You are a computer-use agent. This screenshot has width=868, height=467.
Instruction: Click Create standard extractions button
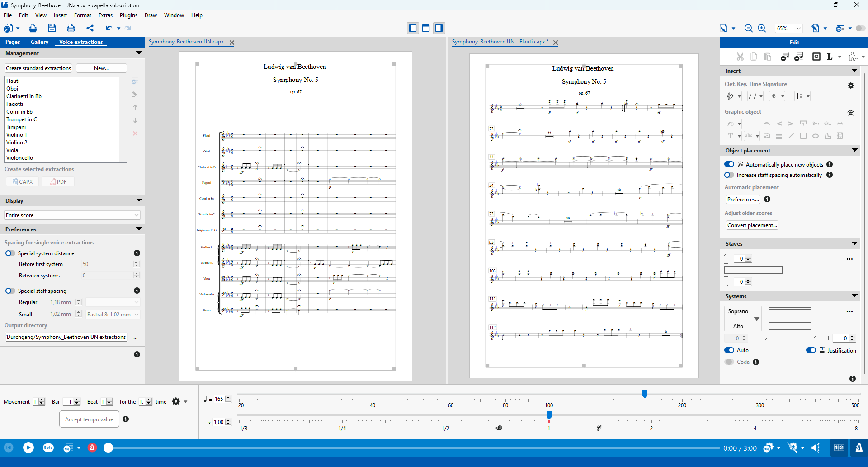(38, 68)
